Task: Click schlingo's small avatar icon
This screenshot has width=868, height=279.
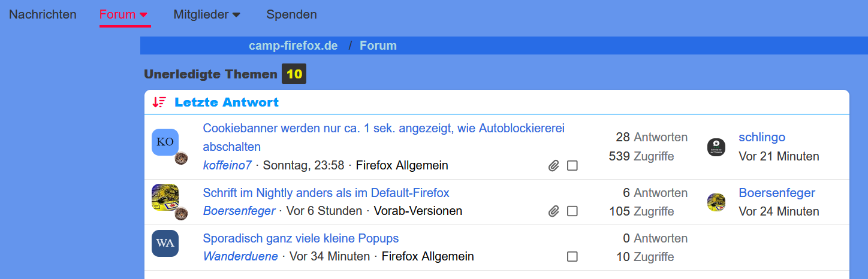Action: (716, 147)
